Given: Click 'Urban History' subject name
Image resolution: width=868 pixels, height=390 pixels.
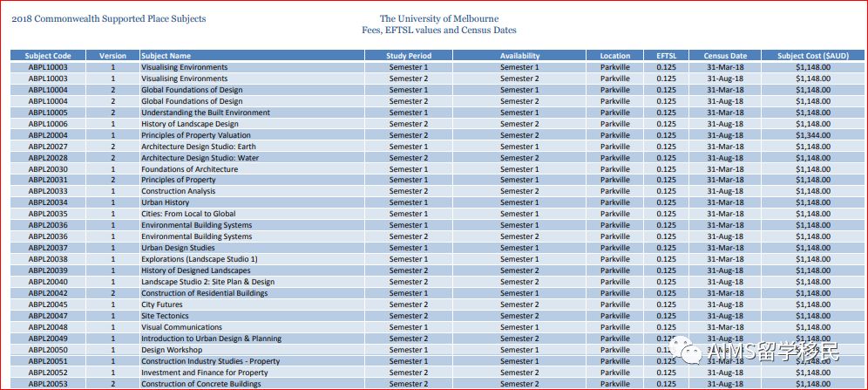Looking at the screenshot, I should 165,202.
